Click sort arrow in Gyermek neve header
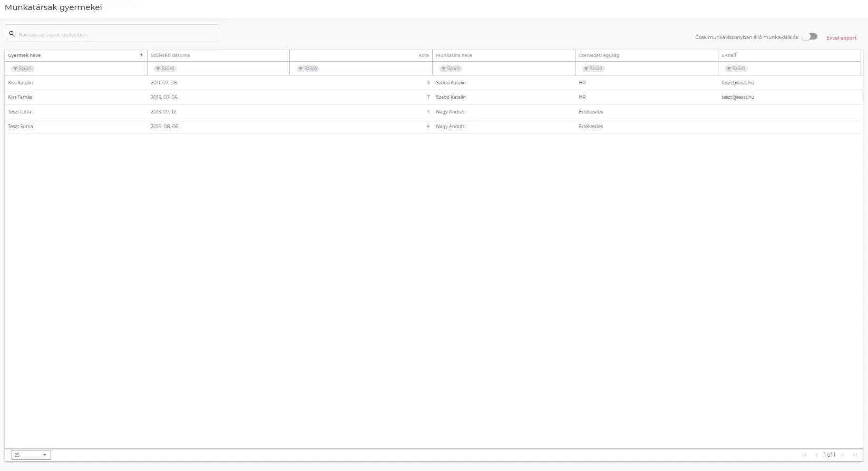This screenshot has width=868, height=471. (141, 55)
